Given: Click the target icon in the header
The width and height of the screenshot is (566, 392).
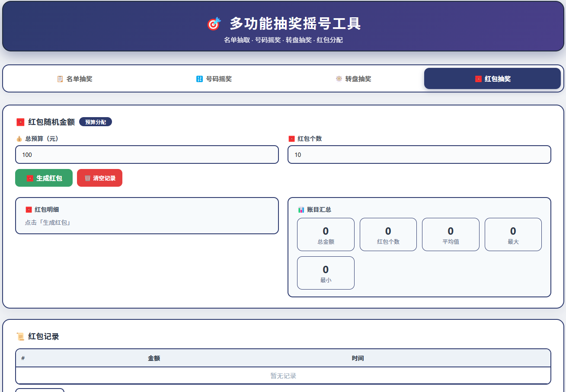Looking at the screenshot, I should (214, 24).
